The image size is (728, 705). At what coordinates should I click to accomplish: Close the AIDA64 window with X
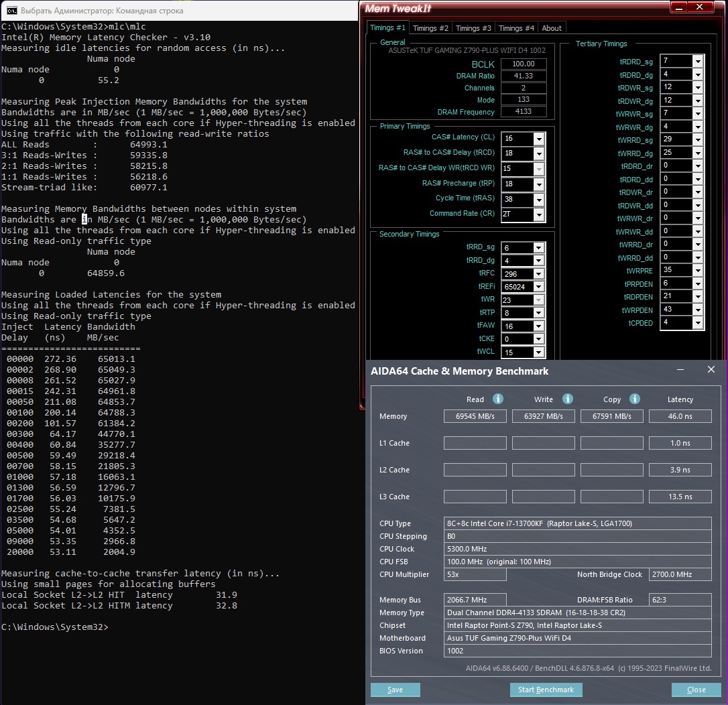[711, 369]
